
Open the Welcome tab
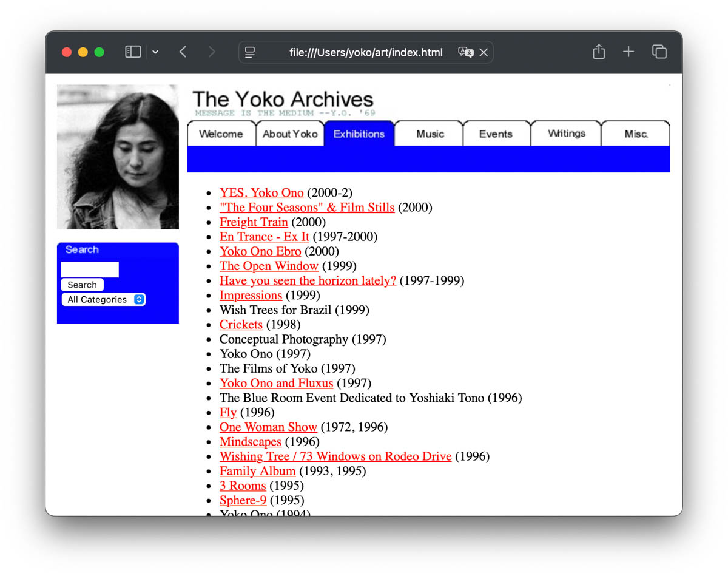(x=221, y=134)
